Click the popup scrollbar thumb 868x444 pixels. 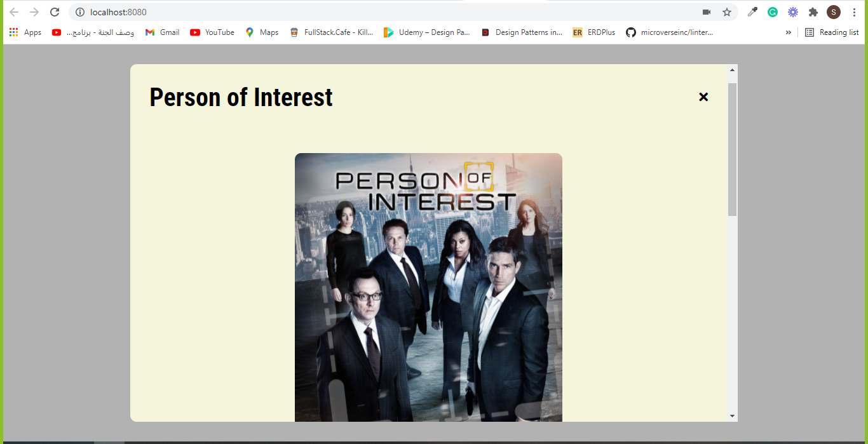pos(732,149)
